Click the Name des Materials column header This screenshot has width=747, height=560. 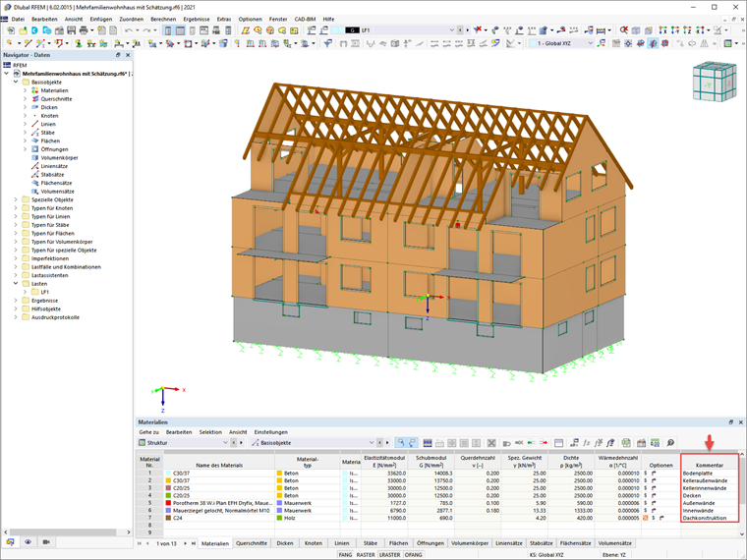click(x=219, y=462)
